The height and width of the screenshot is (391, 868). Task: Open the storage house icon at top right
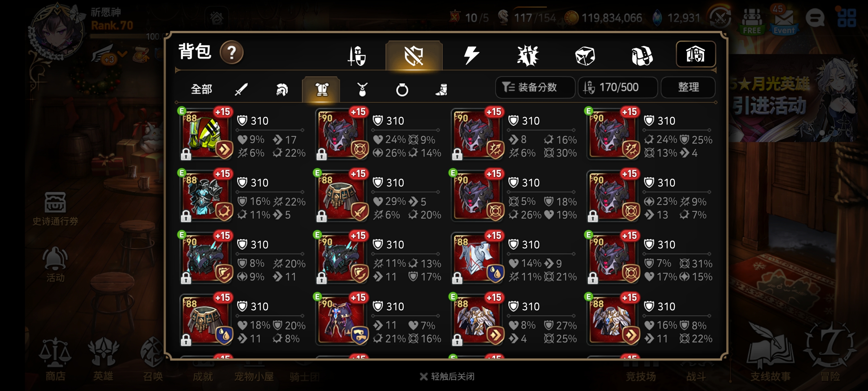tap(695, 54)
